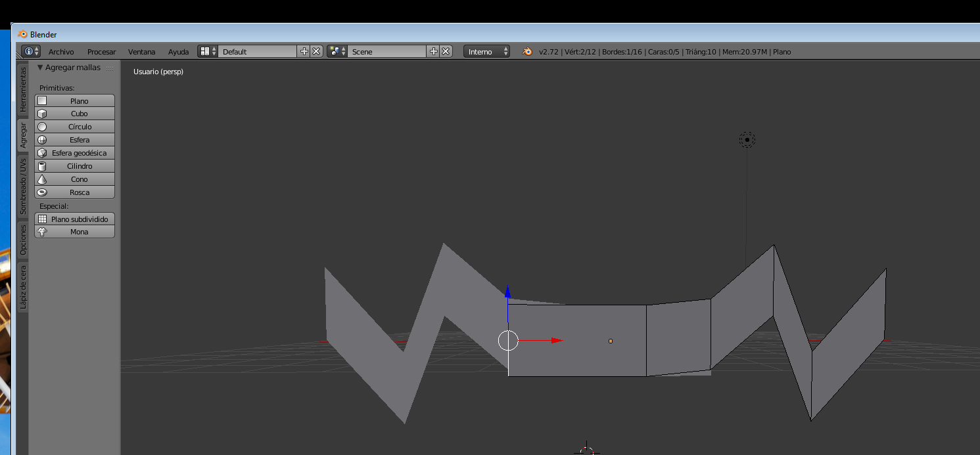980x455 pixels.
Task: Open the Procesar menu
Action: (x=101, y=51)
